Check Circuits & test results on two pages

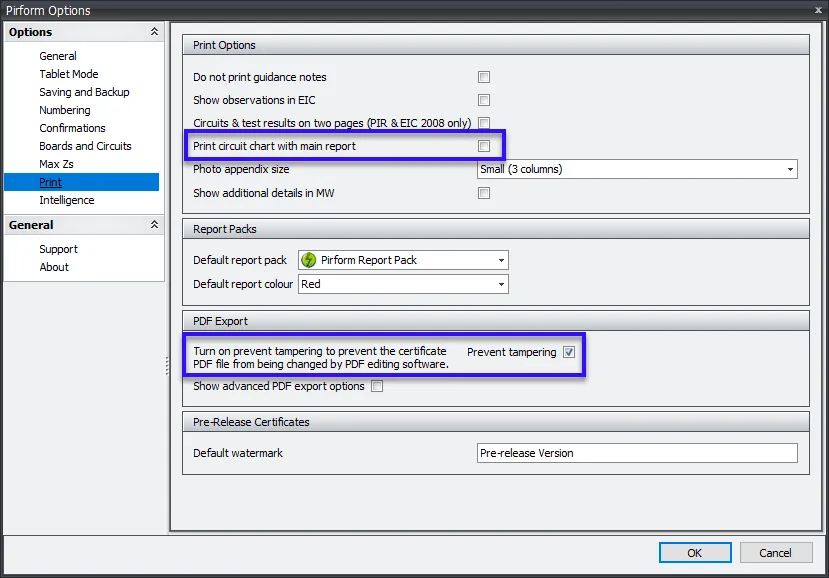click(x=483, y=122)
